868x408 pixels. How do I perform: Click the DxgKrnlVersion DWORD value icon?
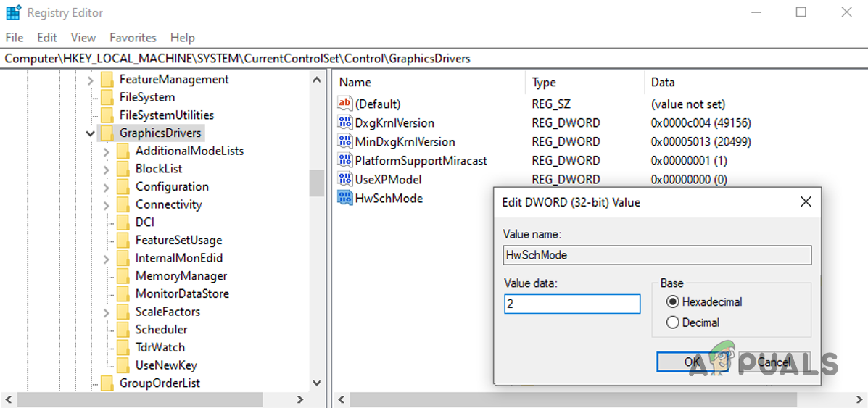click(x=345, y=123)
